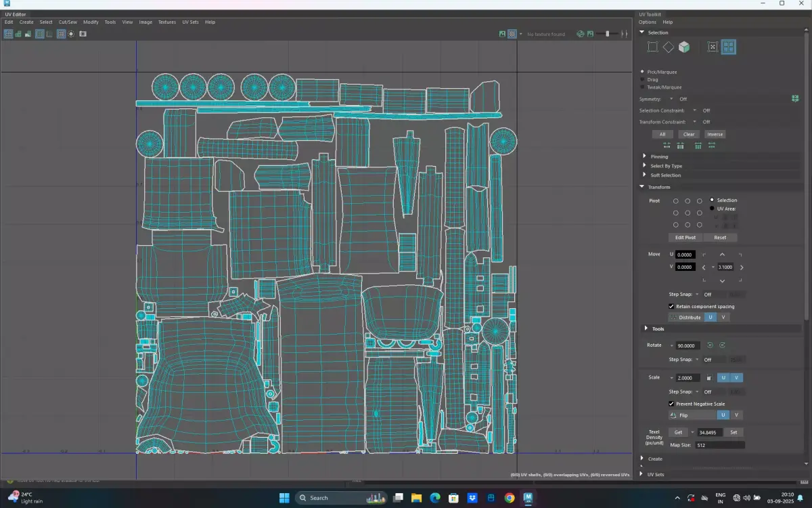812x508 pixels.
Task: Click the UV snapshot camera icon in toolbar
Action: [83, 34]
